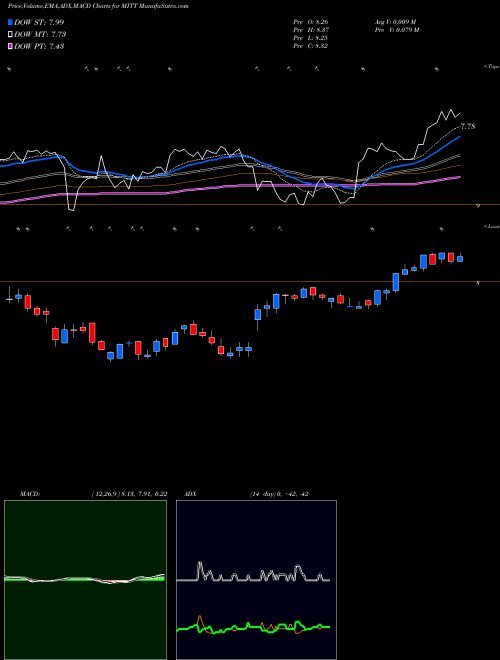Click the 7.78 price label on EMA chart
The height and width of the screenshot is (660, 500).
(x=468, y=126)
